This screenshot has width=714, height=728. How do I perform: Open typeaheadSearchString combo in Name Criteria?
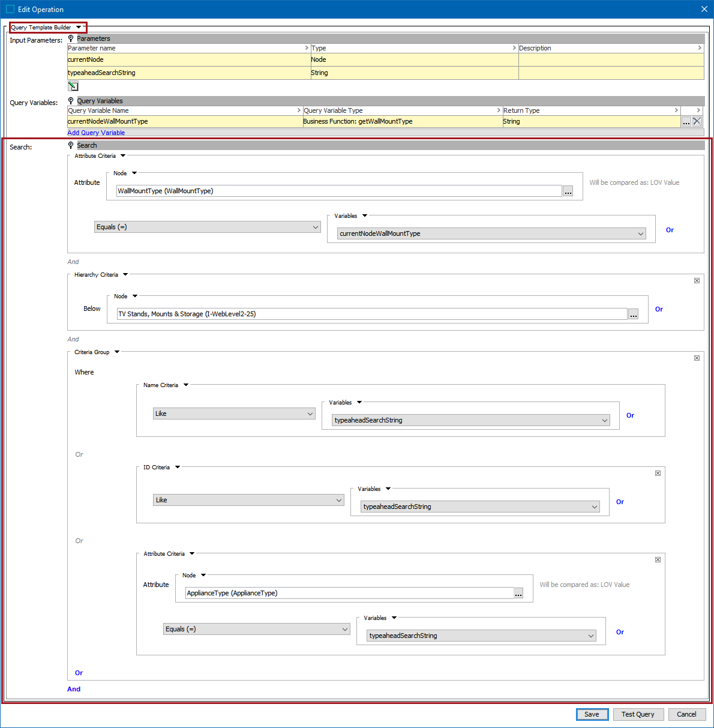[x=471, y=420]
